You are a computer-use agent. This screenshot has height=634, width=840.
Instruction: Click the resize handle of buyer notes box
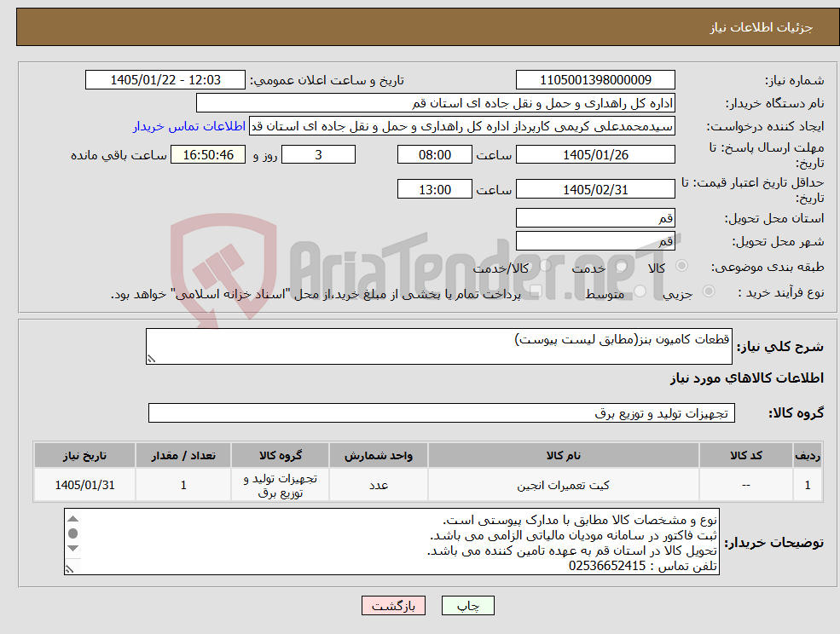(69, 569)
